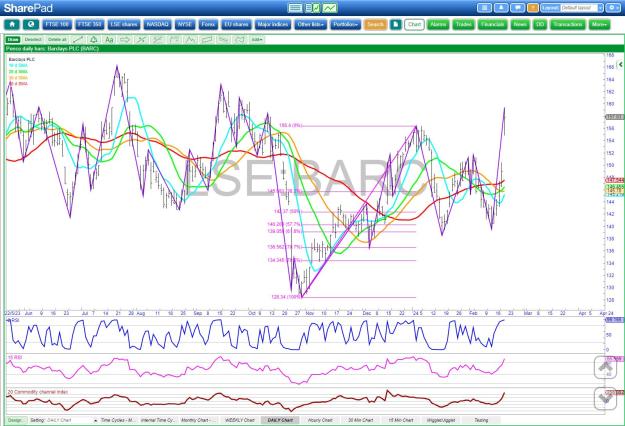Select the Aa text annotation tool

tap(109, 39)
